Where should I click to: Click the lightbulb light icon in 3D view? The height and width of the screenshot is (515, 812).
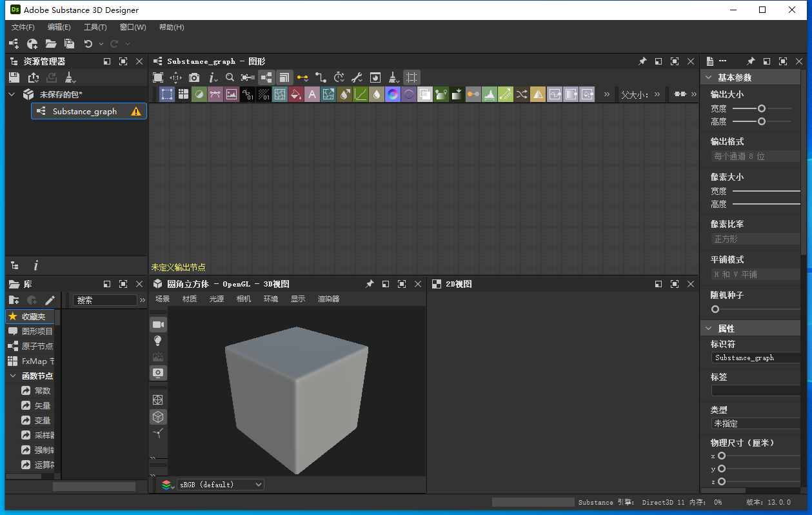(x=158, y=341)
